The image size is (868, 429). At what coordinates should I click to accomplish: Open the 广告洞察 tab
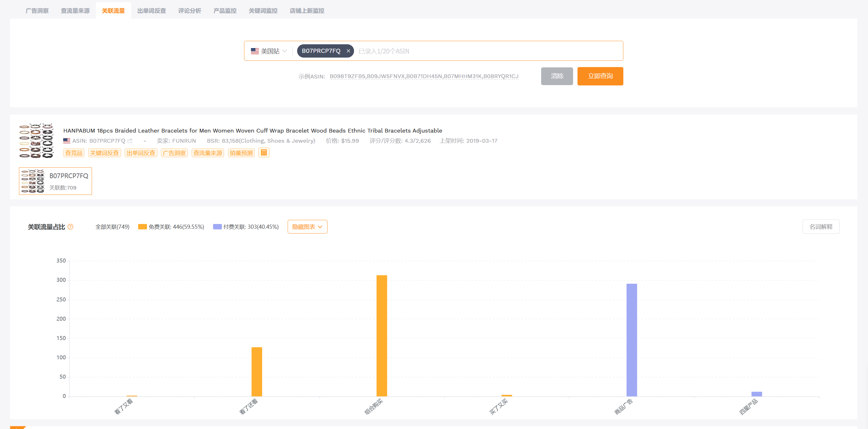click(x=37, y=11)
